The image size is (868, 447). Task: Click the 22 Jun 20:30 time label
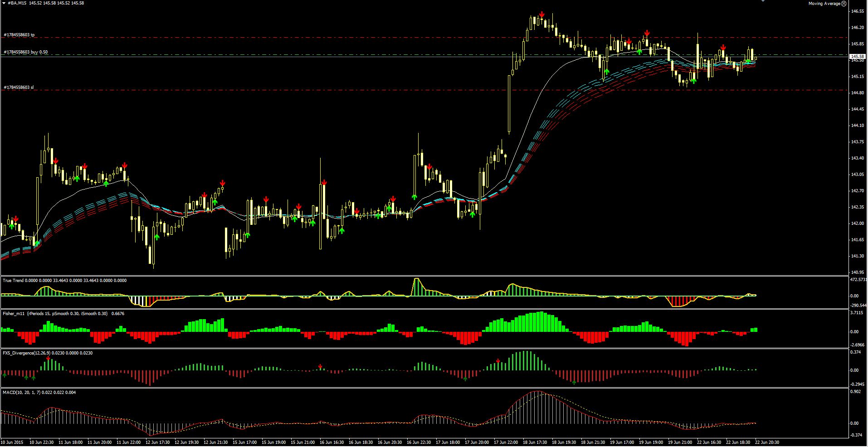768,442
